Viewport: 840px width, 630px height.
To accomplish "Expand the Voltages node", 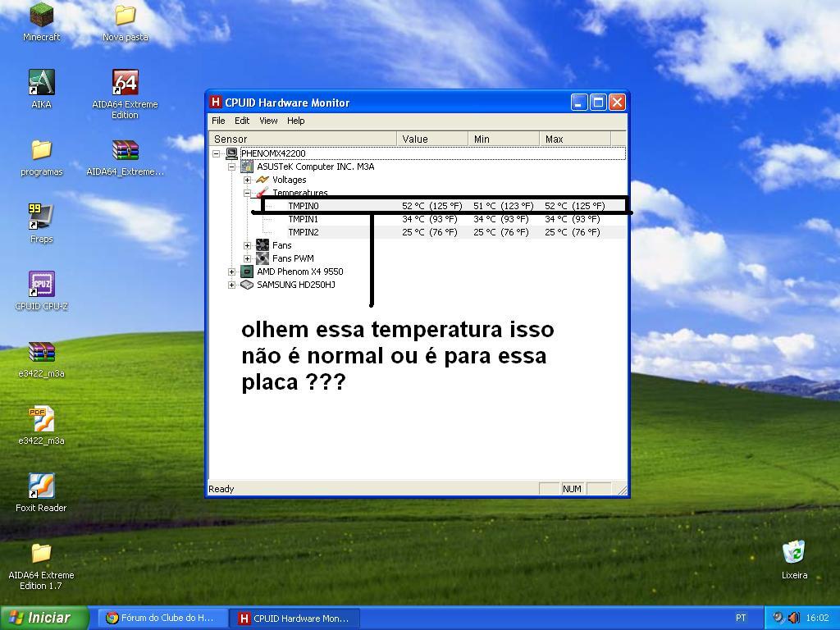I will [x=247, y=180].
